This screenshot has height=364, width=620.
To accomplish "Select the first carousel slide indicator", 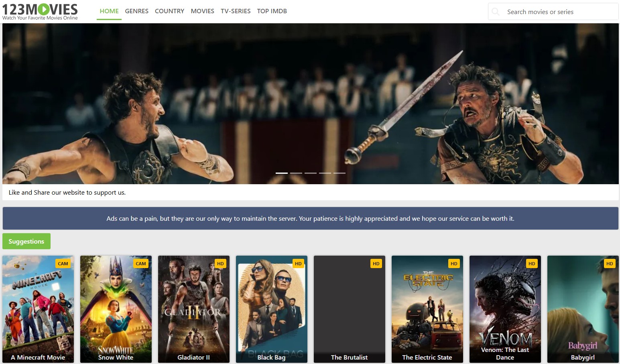I will [282, 173].
